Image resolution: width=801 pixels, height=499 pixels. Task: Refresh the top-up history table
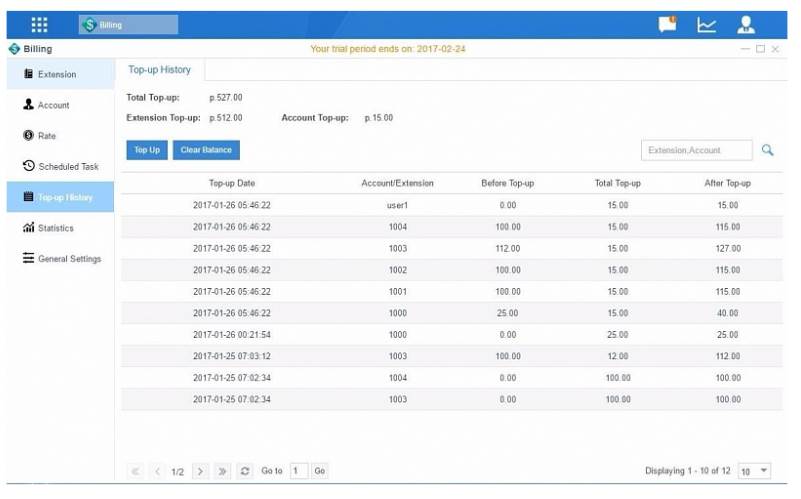coord(245,471)
